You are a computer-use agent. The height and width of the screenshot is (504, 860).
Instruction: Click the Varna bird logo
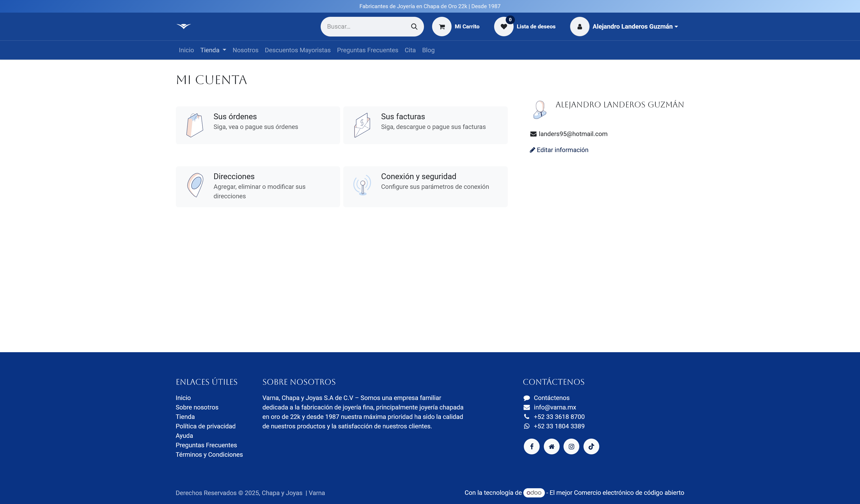tap(184, 26)
